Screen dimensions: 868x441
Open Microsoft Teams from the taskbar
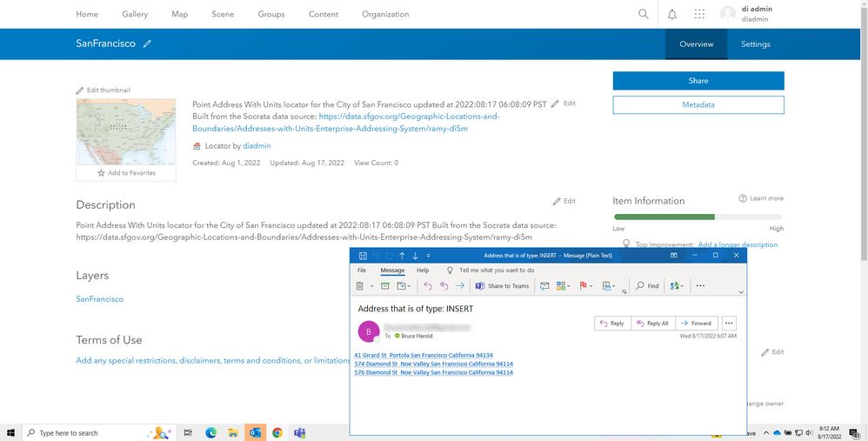(x=299, y=432)
